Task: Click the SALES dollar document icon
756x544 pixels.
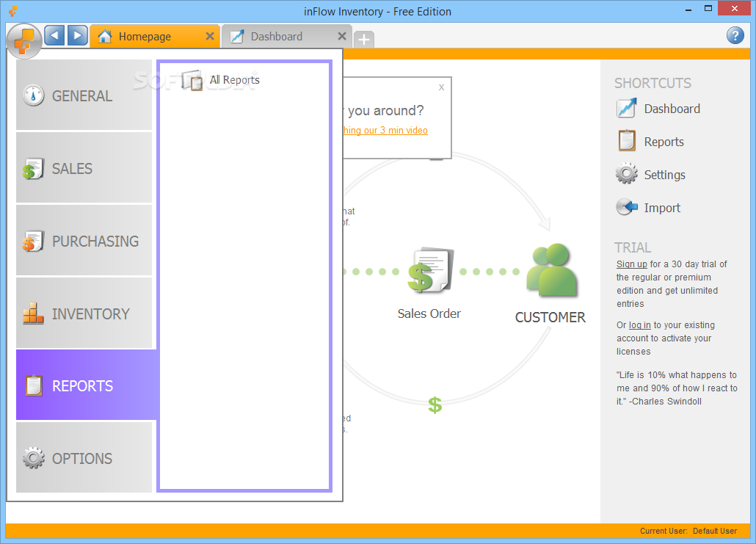Action: tap(33, 168)
